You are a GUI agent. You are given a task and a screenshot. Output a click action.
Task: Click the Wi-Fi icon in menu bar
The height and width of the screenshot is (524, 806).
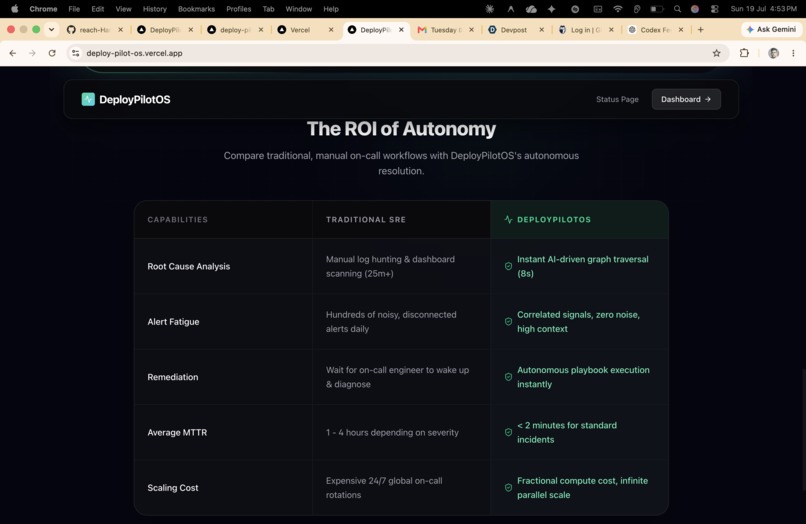coord(617,9)
